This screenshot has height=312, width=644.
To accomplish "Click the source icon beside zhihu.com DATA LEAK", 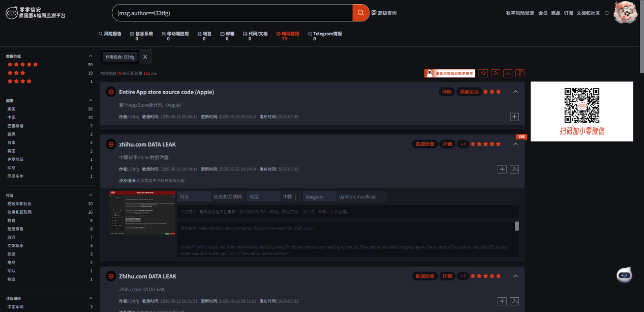I will tap(110, 145).
